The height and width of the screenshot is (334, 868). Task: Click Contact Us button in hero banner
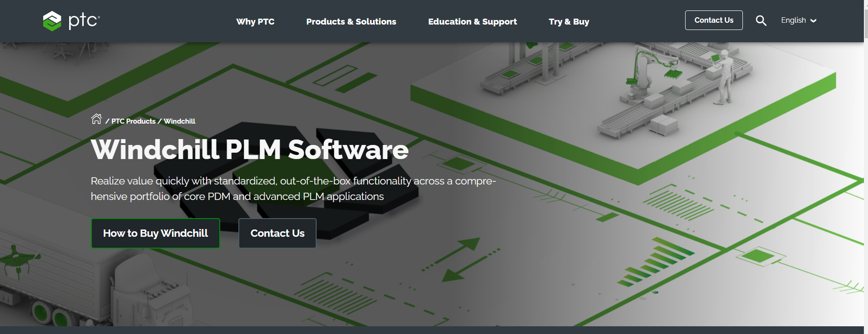tap(278, 233)
